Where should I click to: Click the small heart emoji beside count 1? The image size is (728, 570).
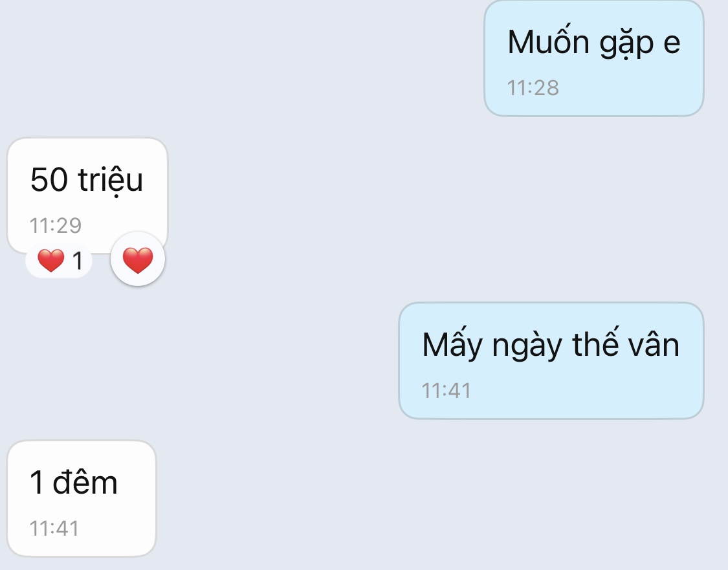50,260
